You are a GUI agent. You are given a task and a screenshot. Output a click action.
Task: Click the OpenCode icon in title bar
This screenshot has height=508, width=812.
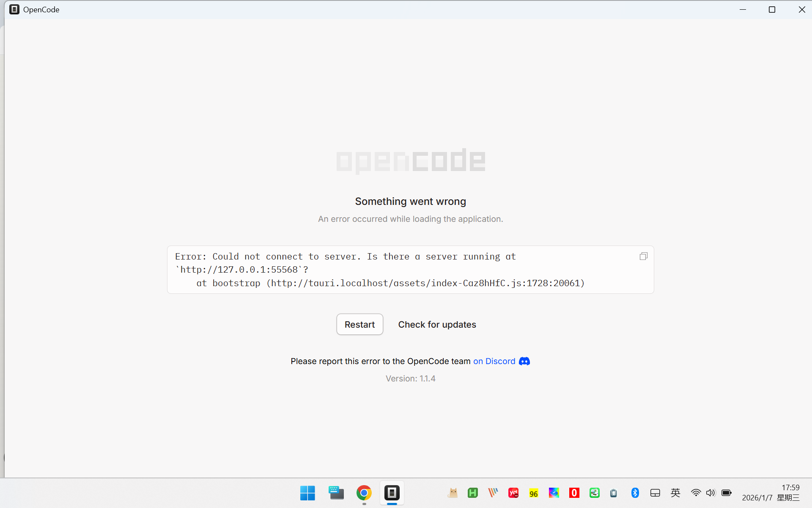[x=14, y=9]
